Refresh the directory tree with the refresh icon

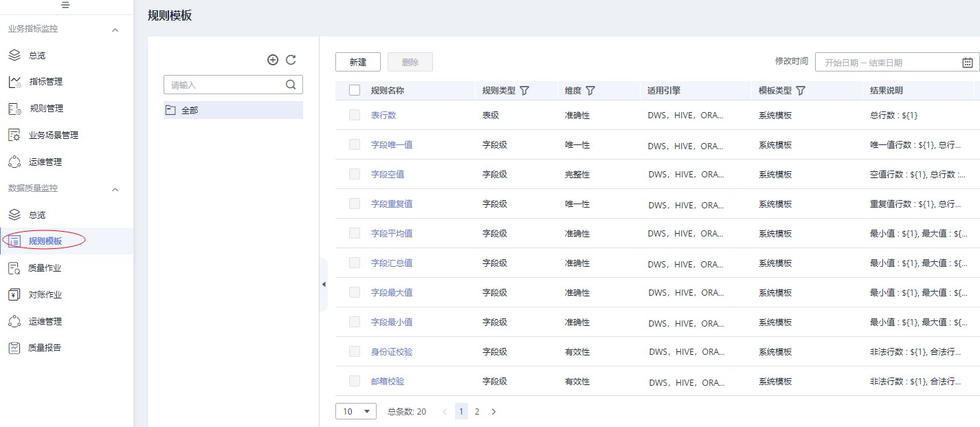point(291,60)
